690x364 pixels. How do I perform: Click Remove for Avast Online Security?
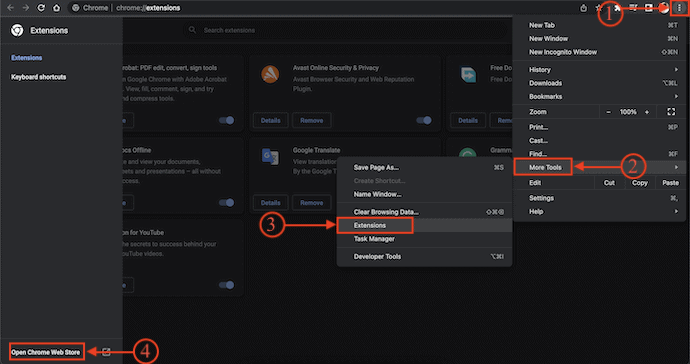(x=312, y=120)
